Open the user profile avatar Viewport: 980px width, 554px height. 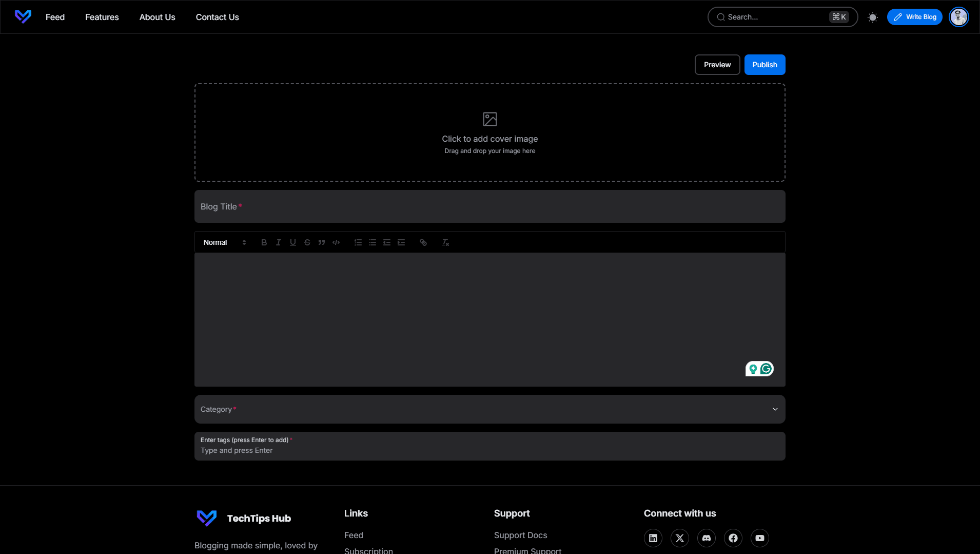[x=958, y=17]
